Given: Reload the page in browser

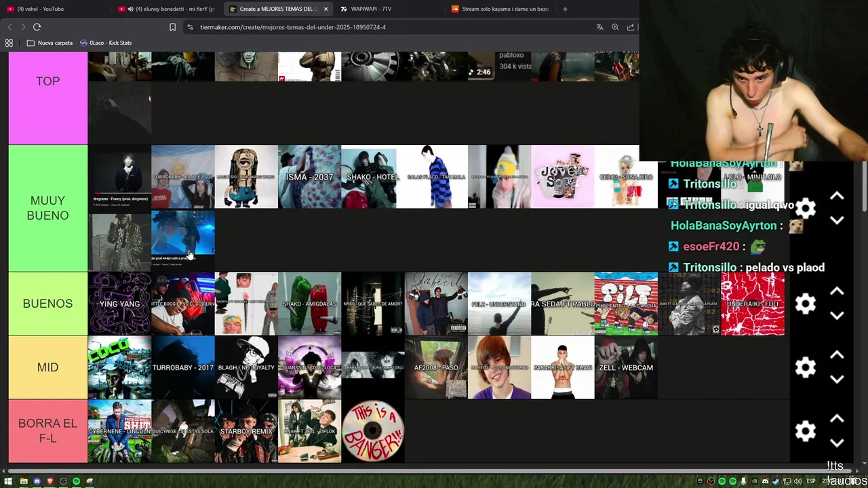Looking at the screenshot, I should (37, 27).
